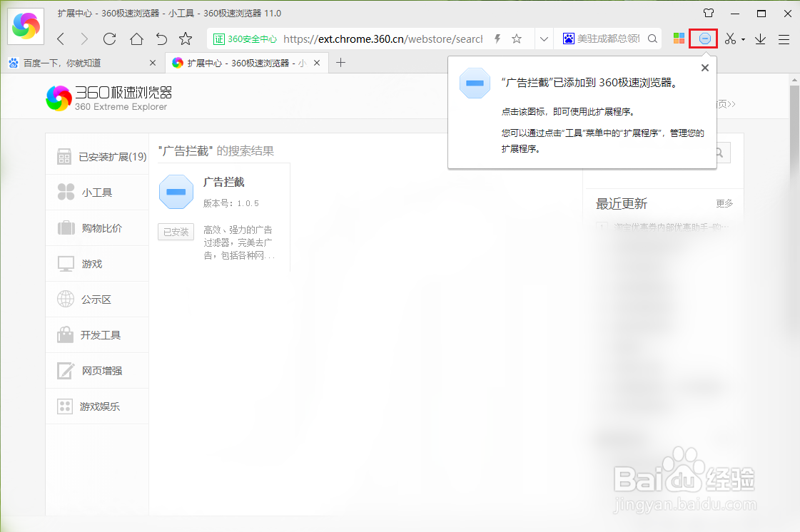
Task: Click the 广告拦截 extension result icon
Action: click(176, 192)
